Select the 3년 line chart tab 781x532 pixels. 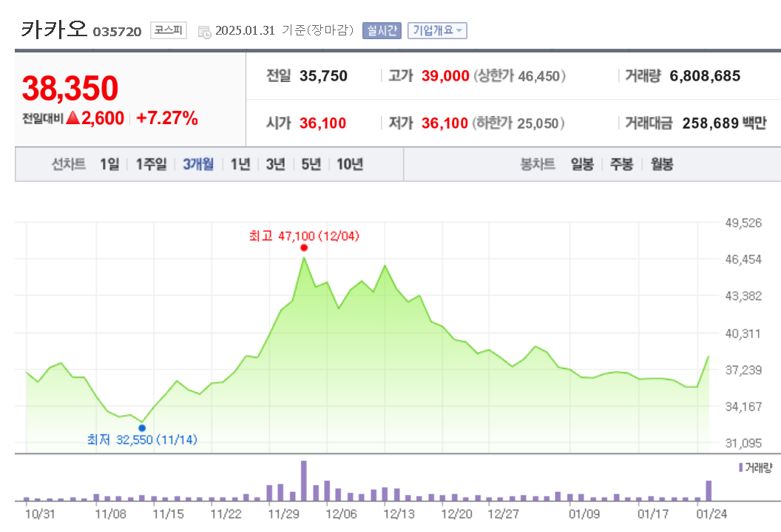(275, 164)
